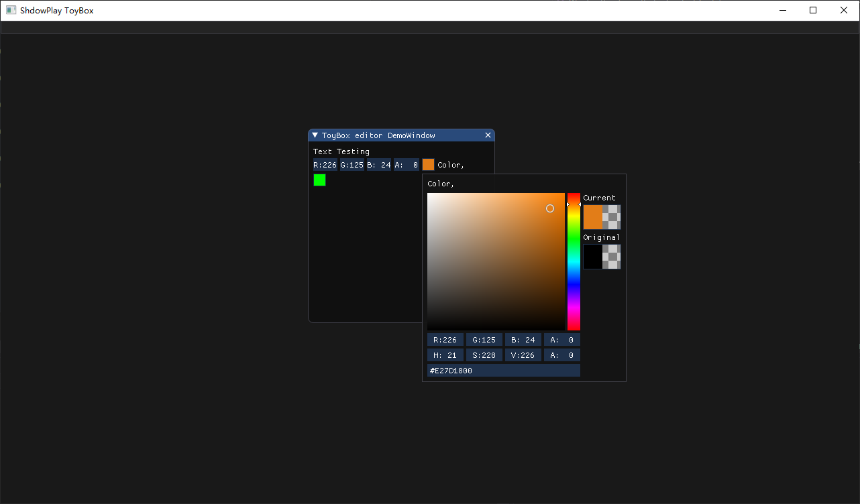Viewport: 860px width, 504px height.
Task: Click the B: 24 field in DemoWindow row
Action: (x=379, y=165)
